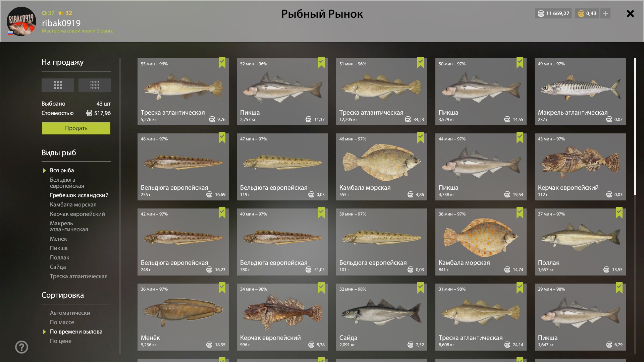Toggle selection bookmark on 1,657 кг Поллак
Viewport: 644px width, 362px height.
tap(619, 213)
